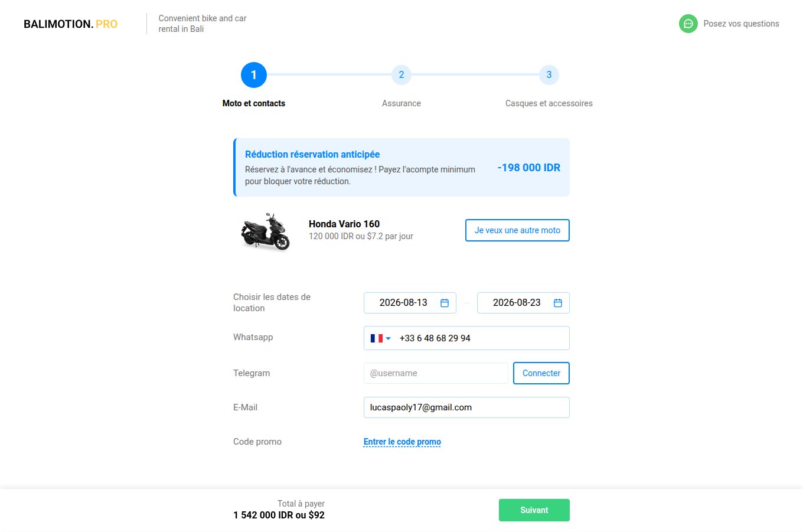Open Entrer le code promo link

pyautogui.click(x=402, y=442)
